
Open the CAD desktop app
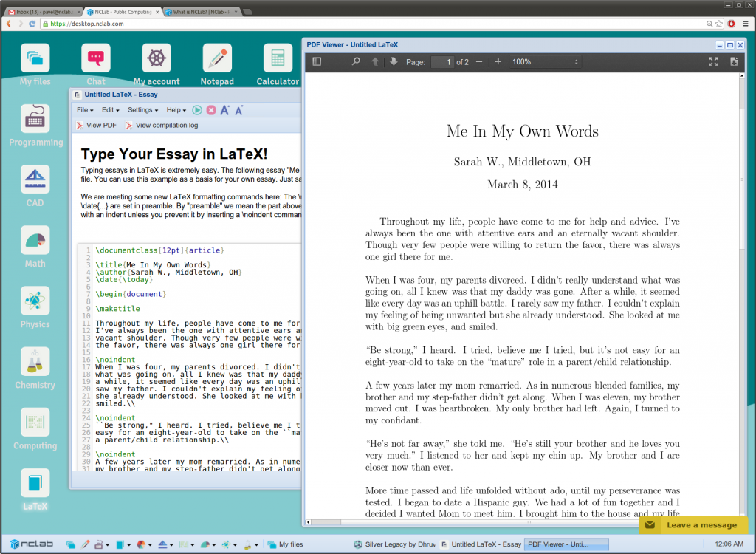click(x=35, y=179)
